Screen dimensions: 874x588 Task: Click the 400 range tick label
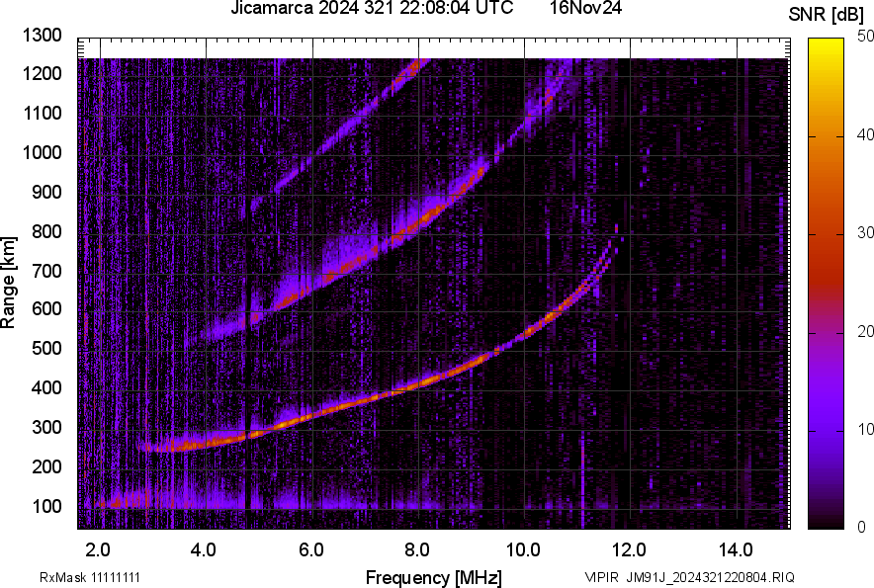coord(46,387)
